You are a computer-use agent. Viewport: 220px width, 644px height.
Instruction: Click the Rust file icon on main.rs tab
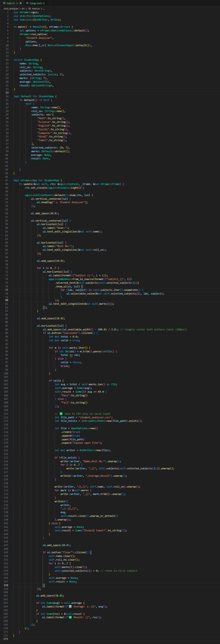coord(4,3)
